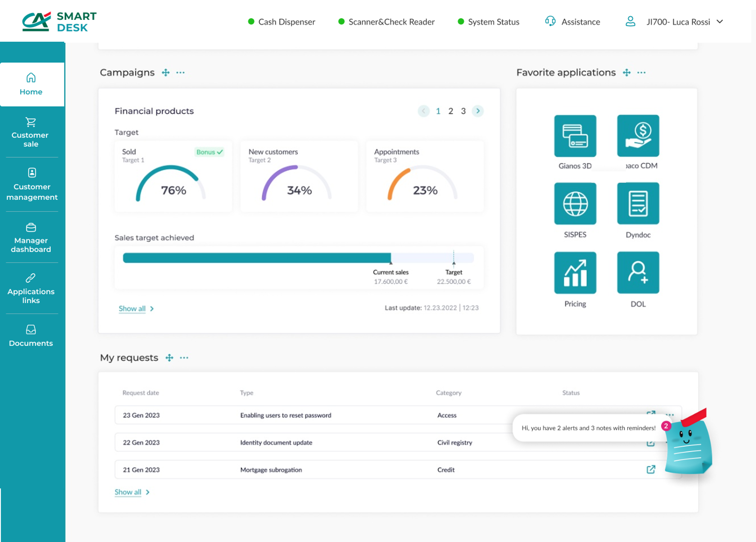The width and height of the screenshot is (756, 542).
Task: Select page 3 of Financial products
Action: tap(463, 111)
